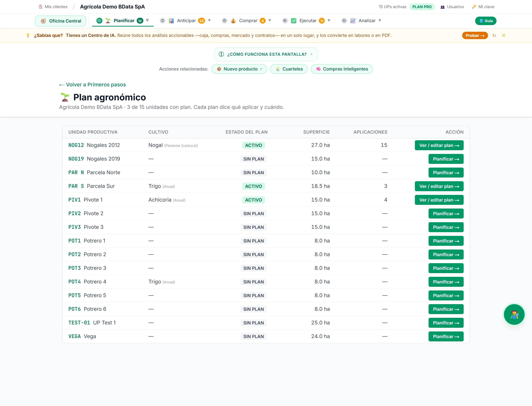532x406 pixels.
Task: Click the users icon beside Usuarios
Action: [x=442, y=7]
